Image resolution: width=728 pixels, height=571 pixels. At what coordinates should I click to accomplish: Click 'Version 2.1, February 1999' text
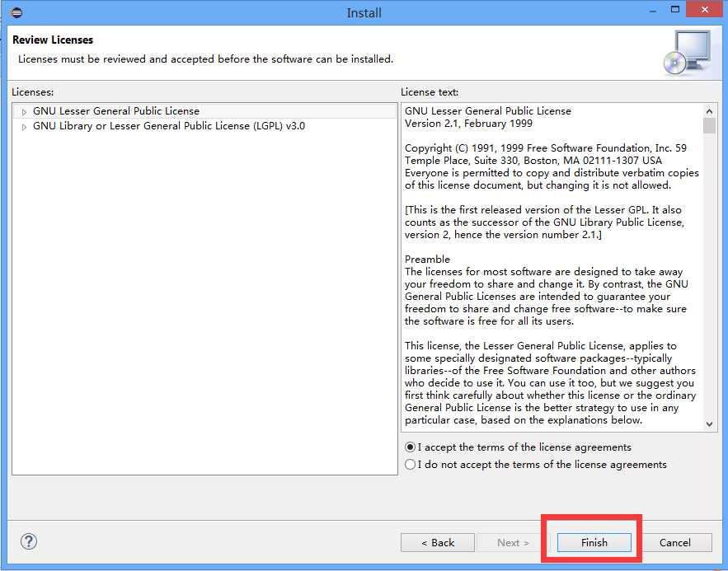(x=468, y=124)
